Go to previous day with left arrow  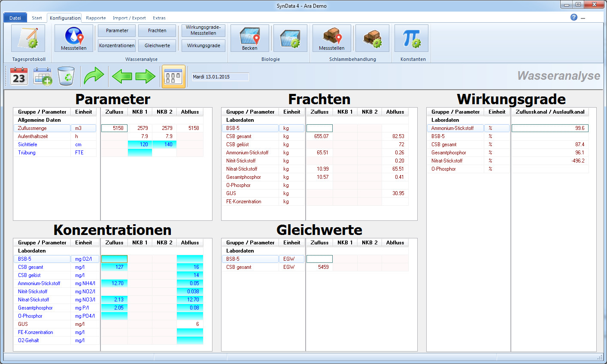[122, 76]
